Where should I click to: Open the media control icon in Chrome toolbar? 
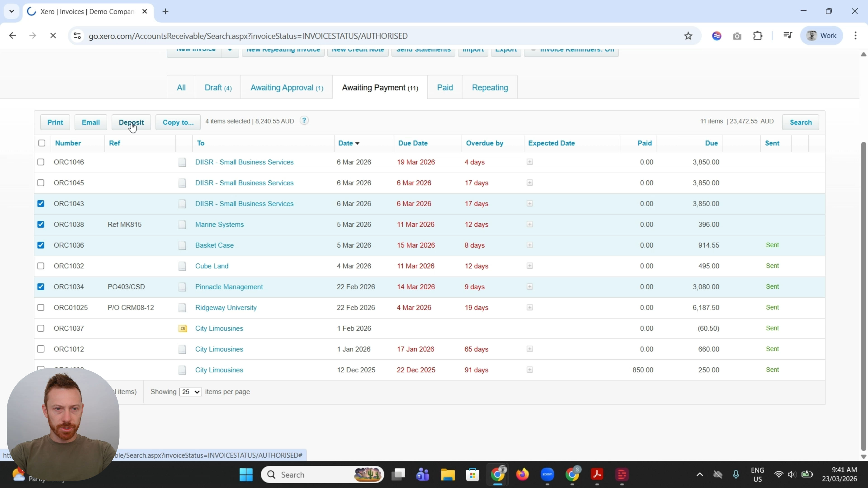coord(788,35)
